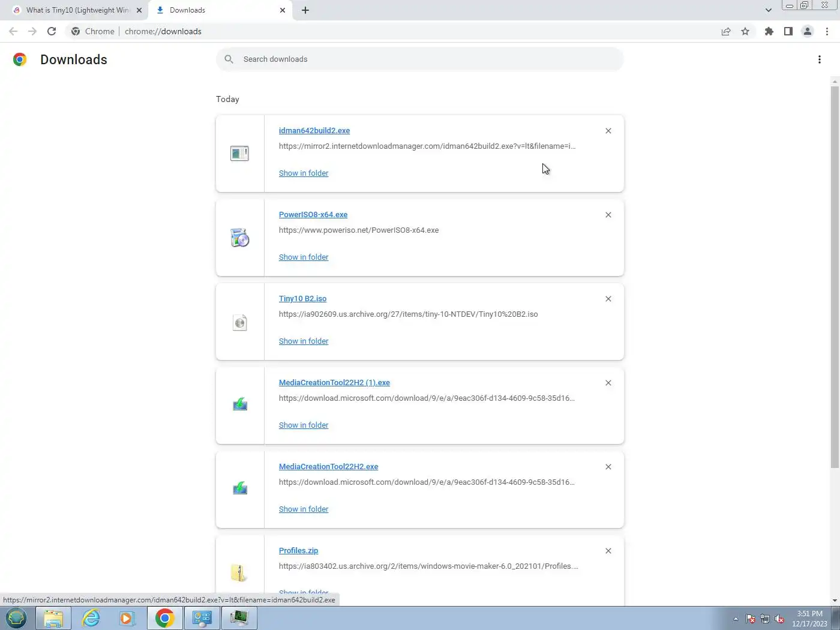The image size is (840, 630).
Task: Click the MediaCreationTool22H2 (1).exe file icon
Action: click(240, 404)
